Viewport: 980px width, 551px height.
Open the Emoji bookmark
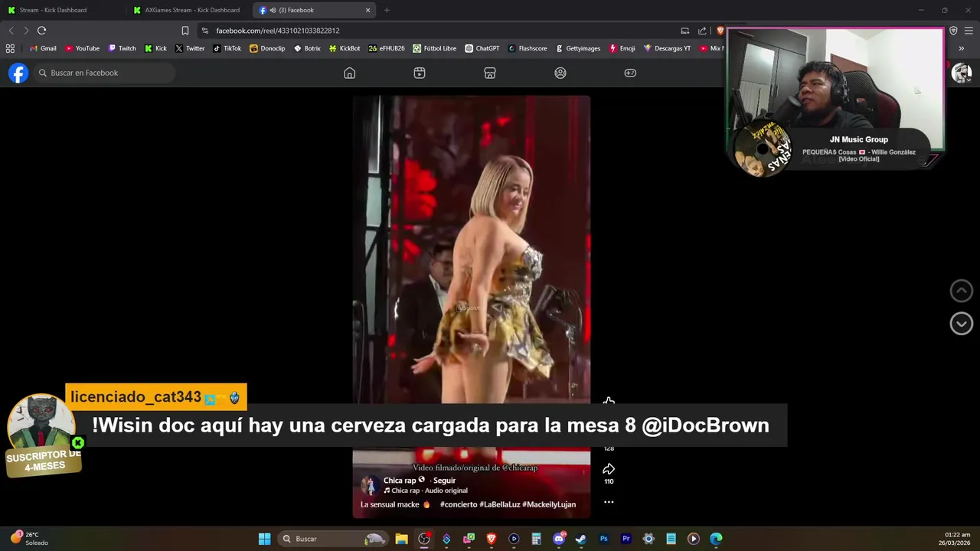(x=622, y=48)
